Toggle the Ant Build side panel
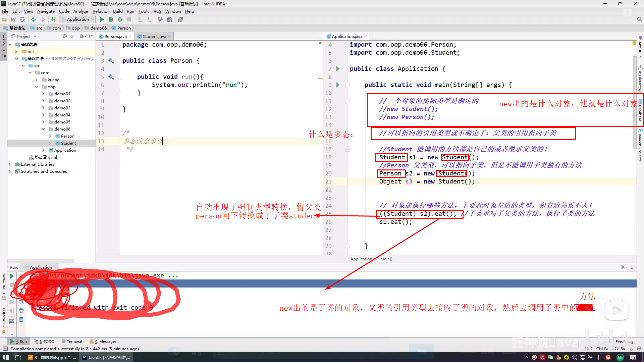 640,47
